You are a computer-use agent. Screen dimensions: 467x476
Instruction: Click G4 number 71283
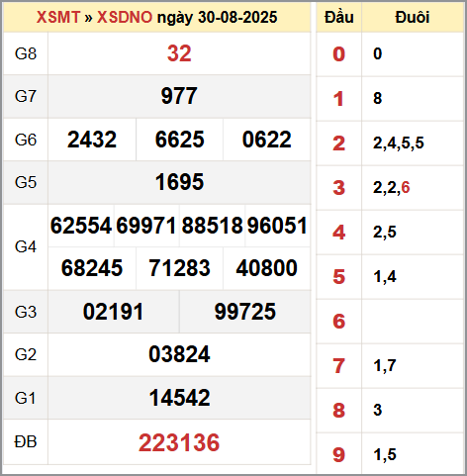179,268
